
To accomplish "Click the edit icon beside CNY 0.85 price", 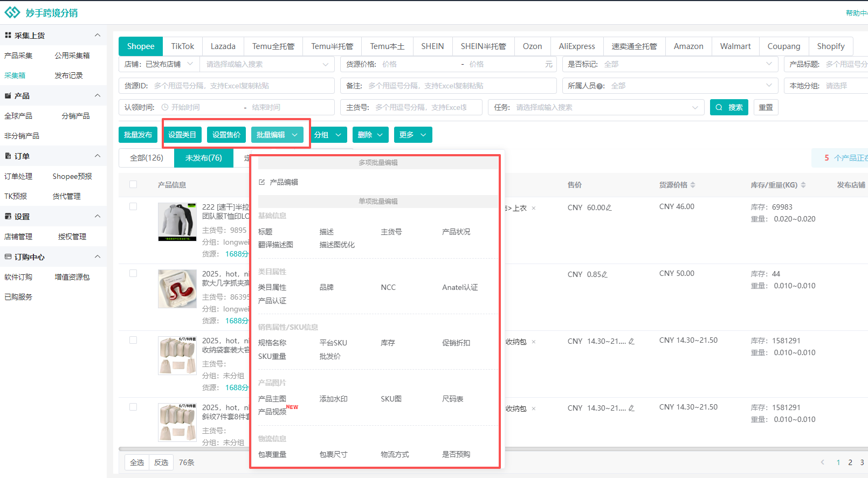I will click(604, 275).
